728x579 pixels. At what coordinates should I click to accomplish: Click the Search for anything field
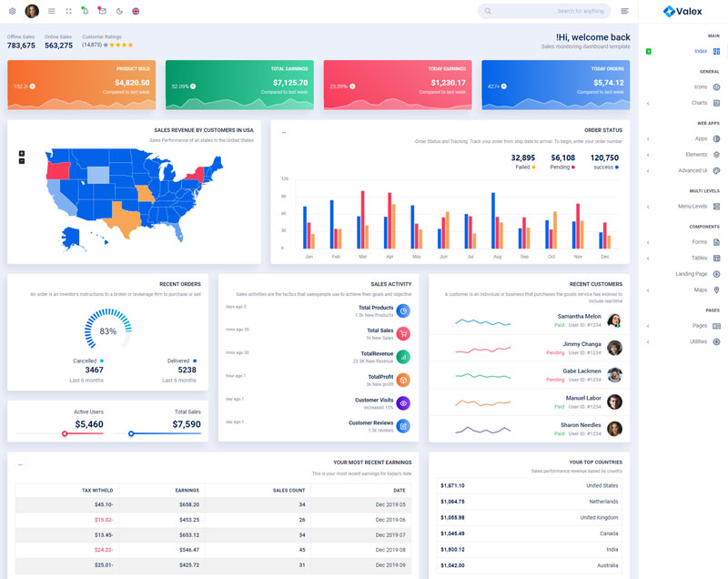point(544,11)
